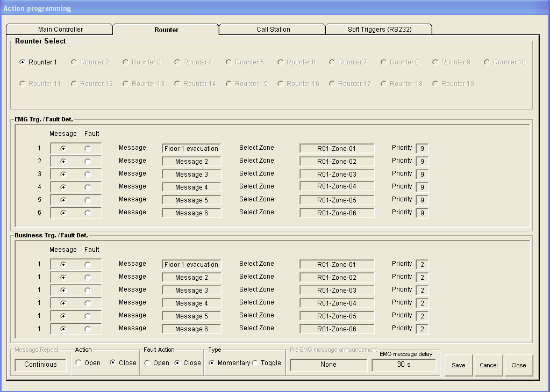Click EMG row 4 Priority 9 field
This screenshot has height=392, width=550.
(x=422, y=187)
